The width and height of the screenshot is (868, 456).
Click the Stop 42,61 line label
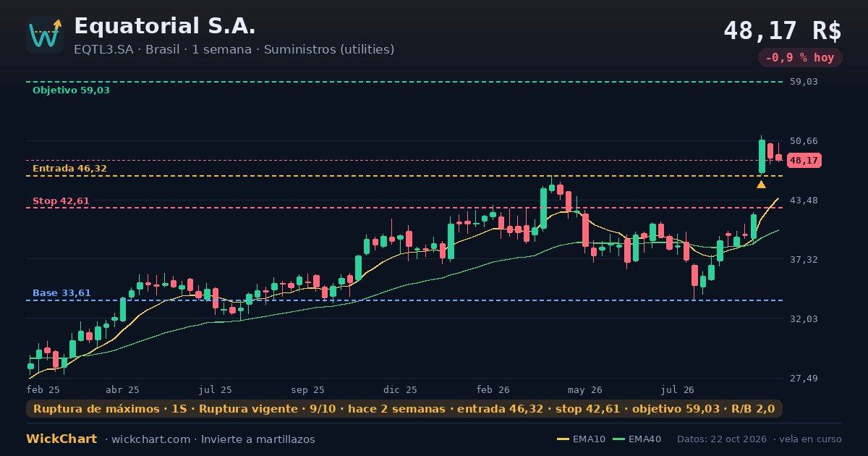[61, 201]
